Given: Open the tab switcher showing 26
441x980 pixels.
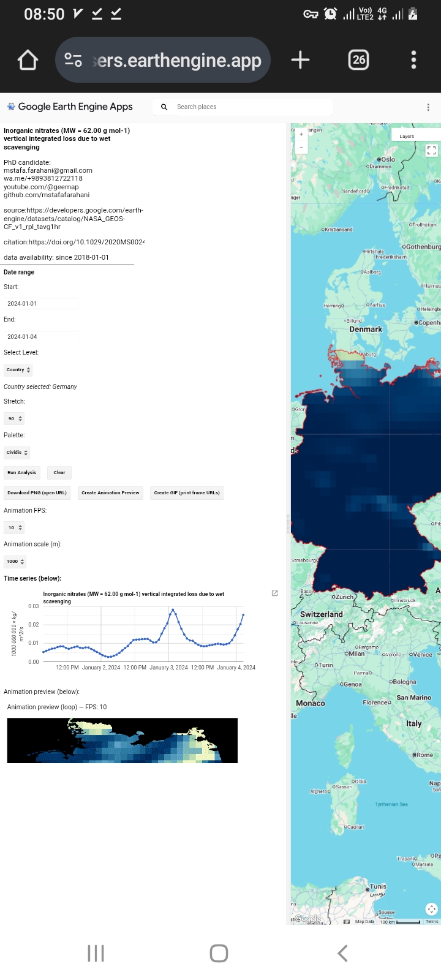Looking at the screenshot, I should [359, 60].
